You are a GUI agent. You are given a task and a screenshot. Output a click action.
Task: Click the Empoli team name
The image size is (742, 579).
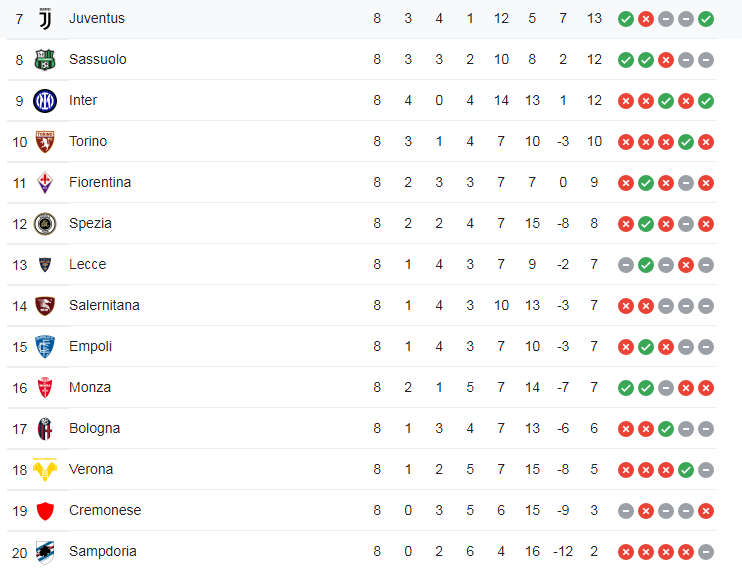pyautogui.click(x=90, y=346)
